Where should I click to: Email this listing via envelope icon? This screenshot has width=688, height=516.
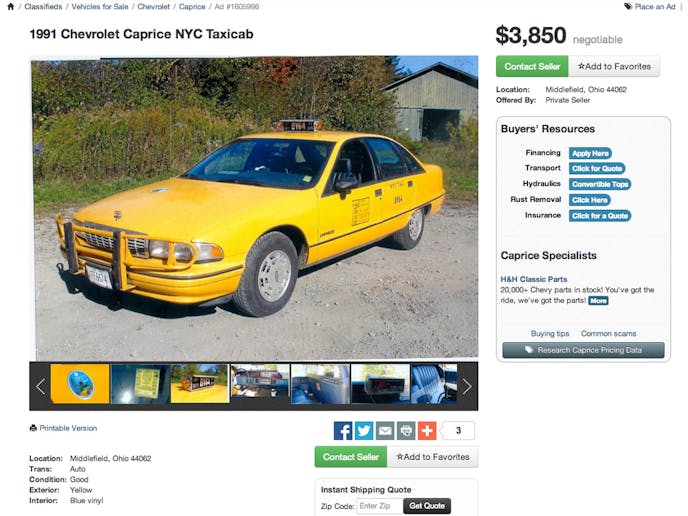pos(385,431)
